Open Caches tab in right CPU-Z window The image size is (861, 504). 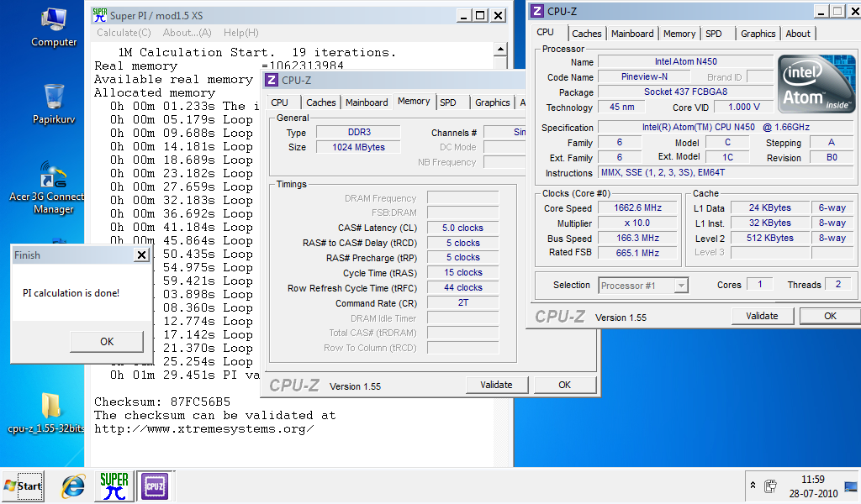[586, 34]
